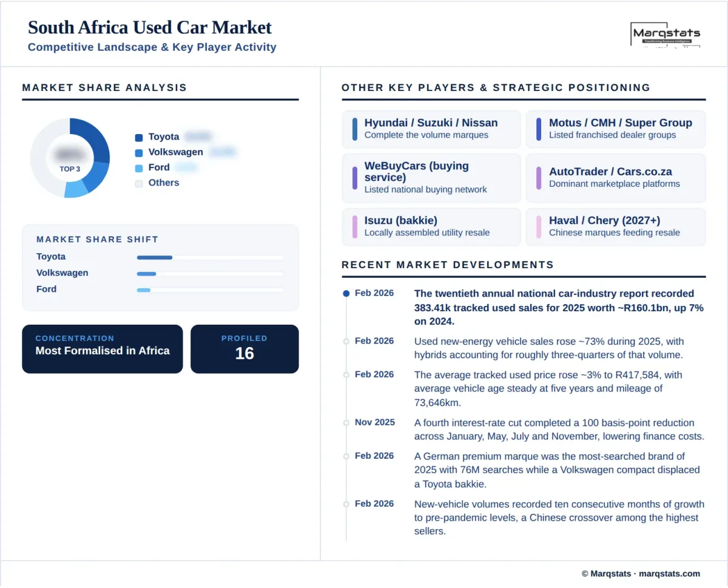Select the Volkswagen legend color swatch

point(139,153)
